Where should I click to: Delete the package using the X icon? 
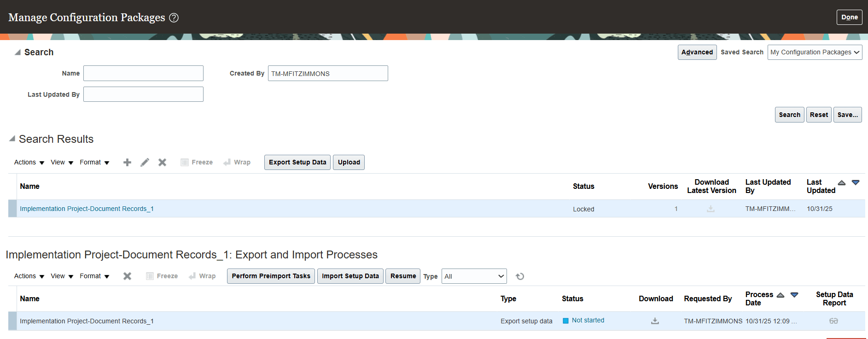(162, 162)
